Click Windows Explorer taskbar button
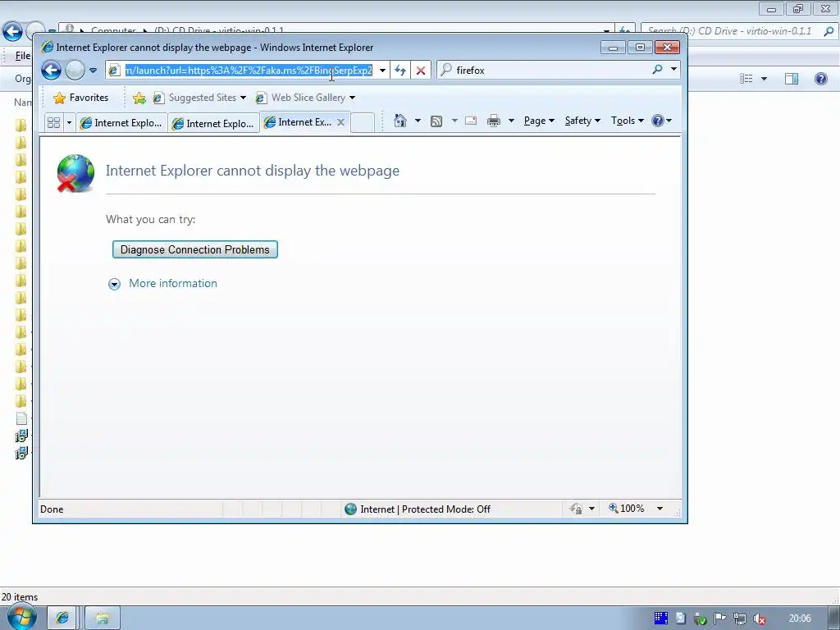Screen dimensions: 840x630 point(103,619)
